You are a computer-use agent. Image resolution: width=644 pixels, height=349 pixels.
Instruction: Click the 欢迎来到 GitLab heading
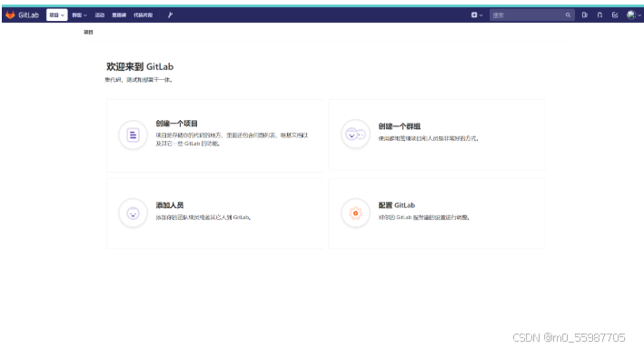(x=140, y=66)
